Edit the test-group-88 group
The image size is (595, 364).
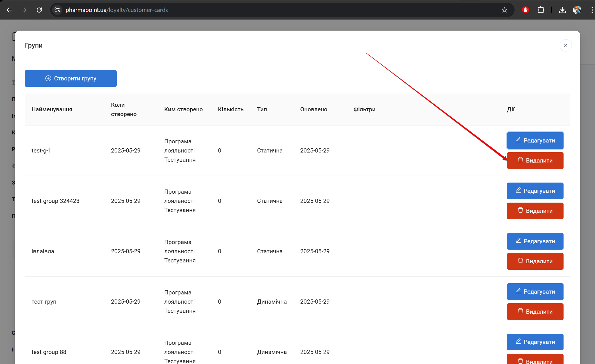coord(535,342)
